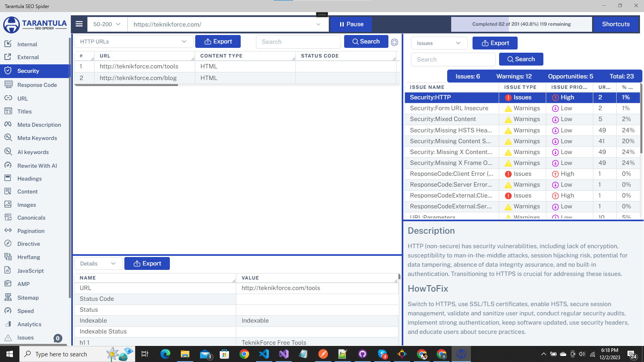Export the HTTP URLs table
644x362 pixels.
(x=218, y=41)
